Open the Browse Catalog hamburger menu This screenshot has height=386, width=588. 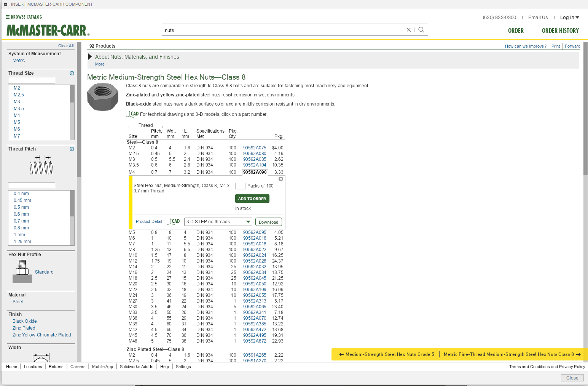7,17
